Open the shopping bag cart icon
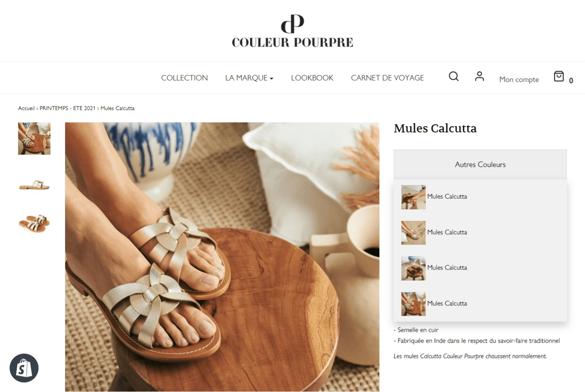This screenshot has width=585, height=392. pos(559,76)
